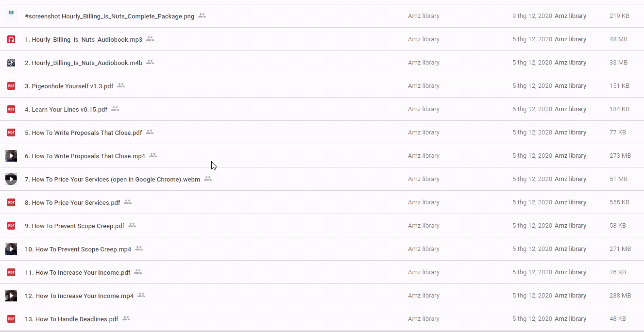Click the 9 thg 12, 2020 modified date

coord(532,16)
